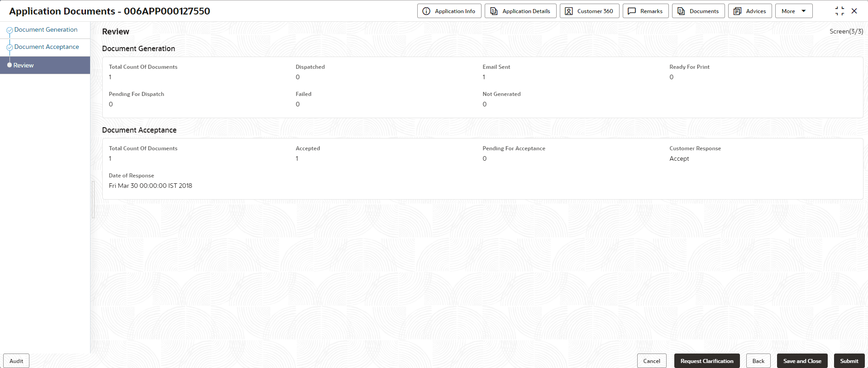Click the 'Document Acceptance' section heading
868x368 pixels.
point(139,130)
